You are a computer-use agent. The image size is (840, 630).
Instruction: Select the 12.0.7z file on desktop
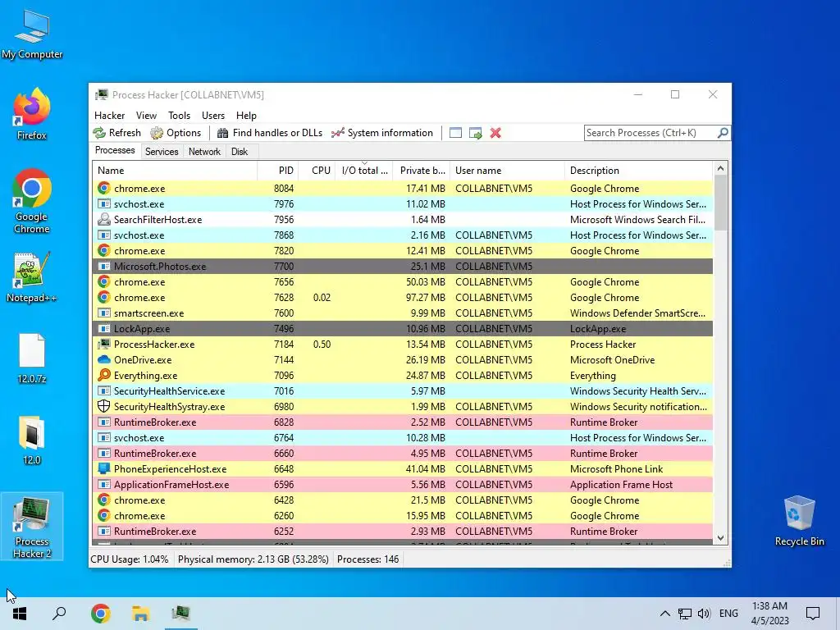pyautogui.click(x=32, y=358)
